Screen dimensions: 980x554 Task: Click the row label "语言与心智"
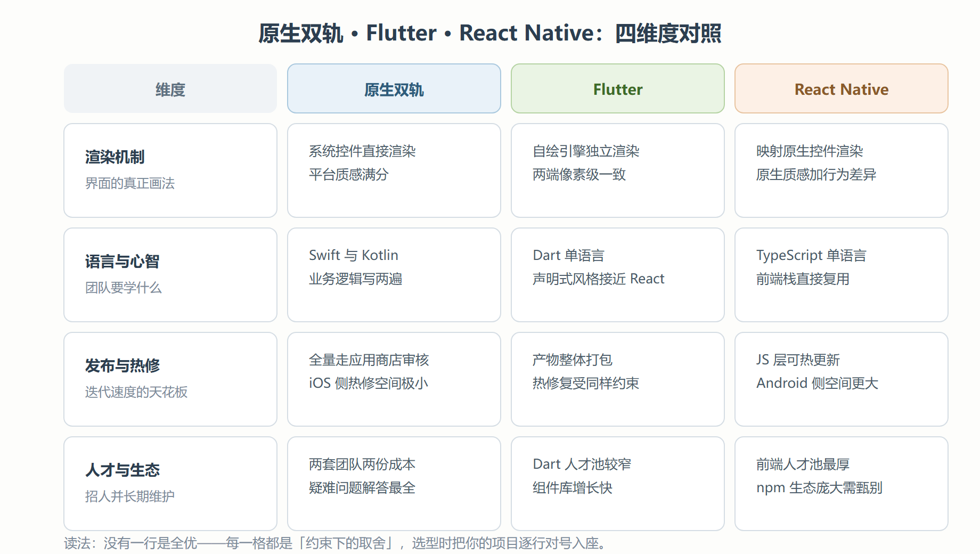(123, 262)
